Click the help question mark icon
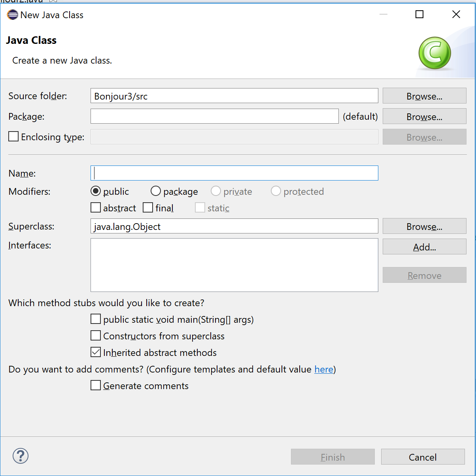The height and width of the screenshot is (476, 476). point(21,456)
